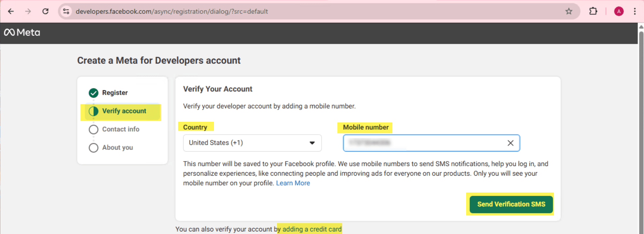Screen dimensions: 644x234
Task: Click the Country label
Action: tap(195, 127)
